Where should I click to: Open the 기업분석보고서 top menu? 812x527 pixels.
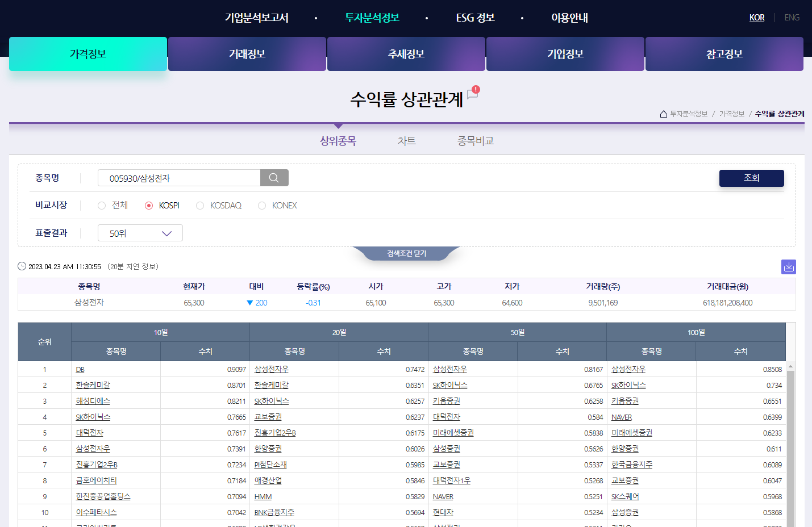point(257,18)
